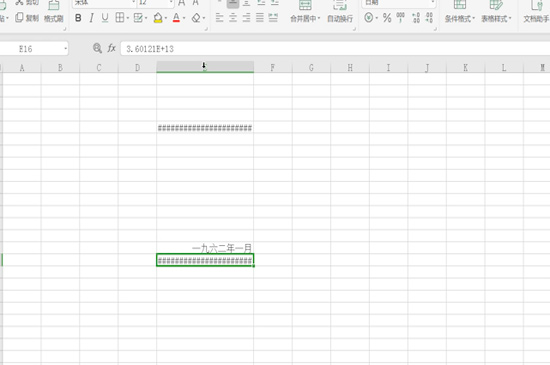Click the clear formatting eraser icon
Viewport: 550px width, 365px height.
point(196,18)
